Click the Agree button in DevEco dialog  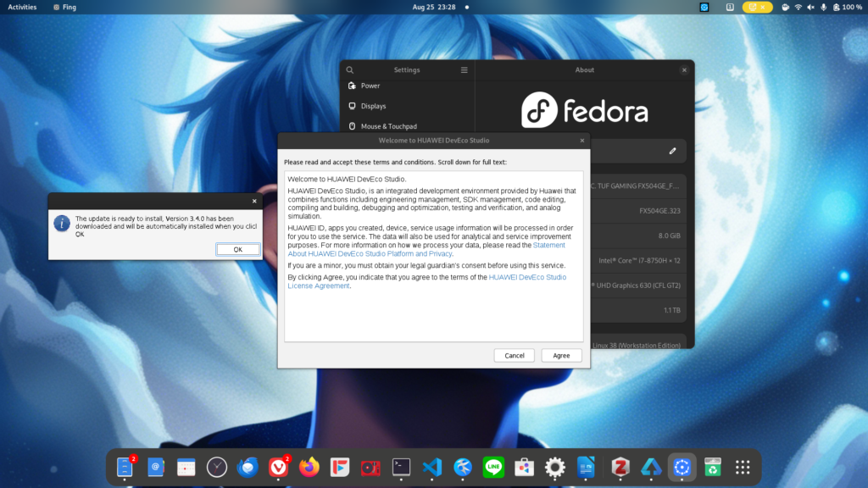click(x=561, y=355)
